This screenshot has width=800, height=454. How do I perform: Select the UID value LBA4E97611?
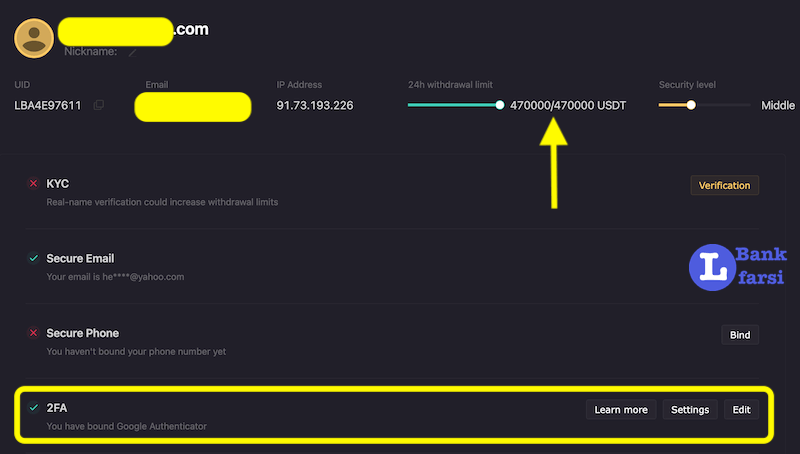50,105
